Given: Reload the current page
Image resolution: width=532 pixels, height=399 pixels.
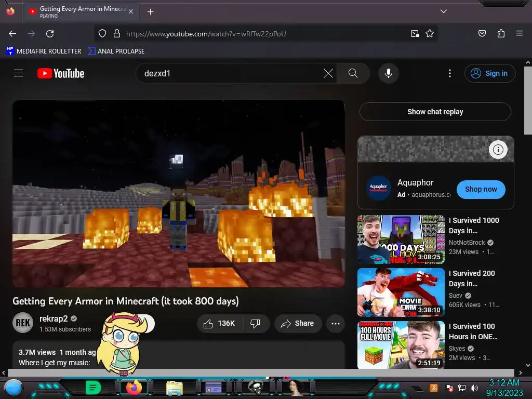Looking at the screenshot, I should click(50, 34).
